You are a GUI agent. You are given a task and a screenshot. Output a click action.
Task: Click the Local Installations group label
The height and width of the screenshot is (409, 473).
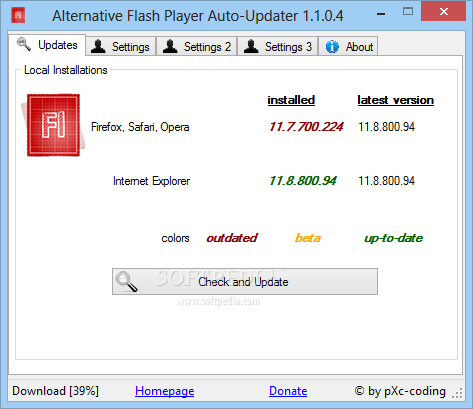coord(66,70)
